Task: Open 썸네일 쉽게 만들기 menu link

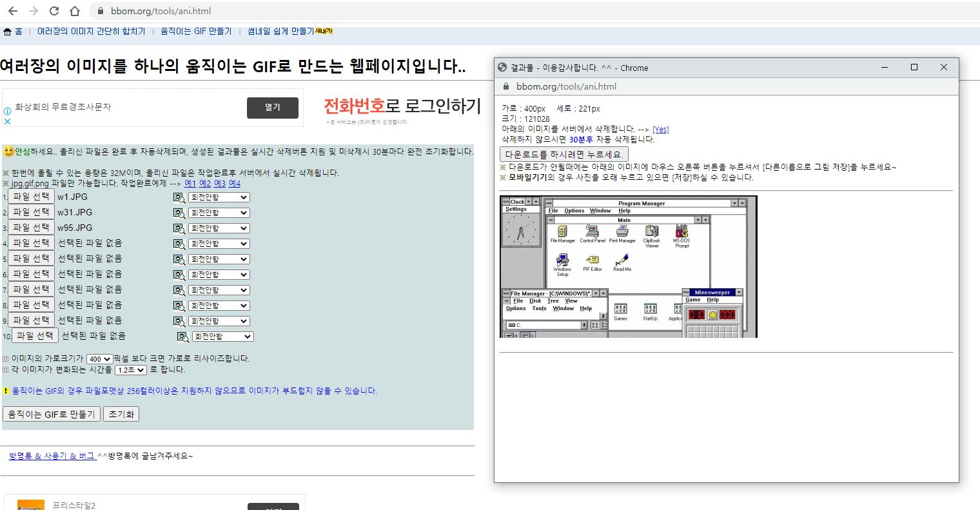Action: click(x=280, y=31)
